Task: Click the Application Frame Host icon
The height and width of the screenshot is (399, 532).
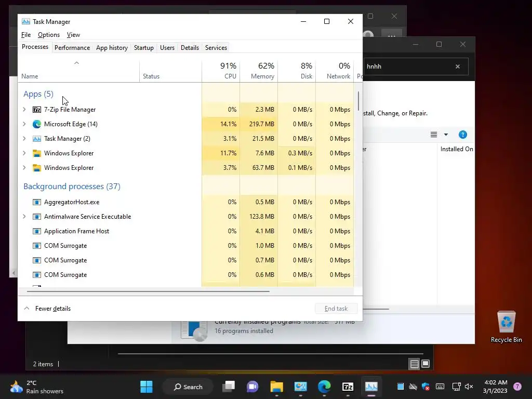Action: pos(37,231)
